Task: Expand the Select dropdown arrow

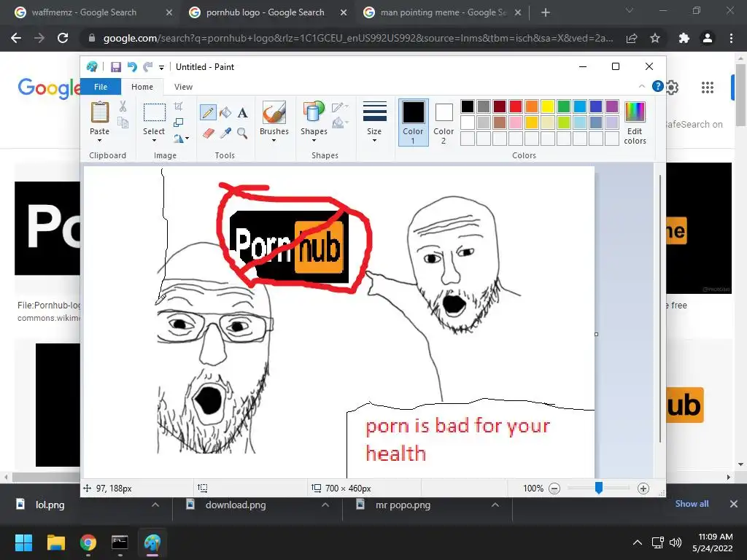Action: click(154, 141)
